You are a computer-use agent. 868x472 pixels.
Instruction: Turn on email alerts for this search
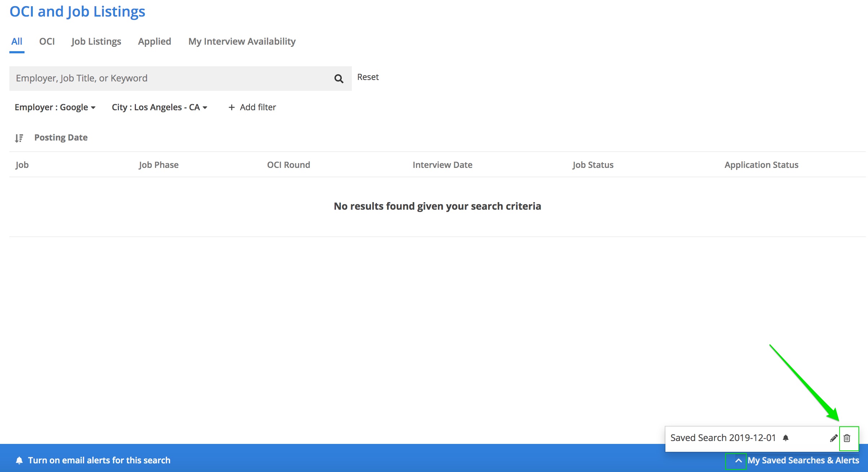point(99,460)
